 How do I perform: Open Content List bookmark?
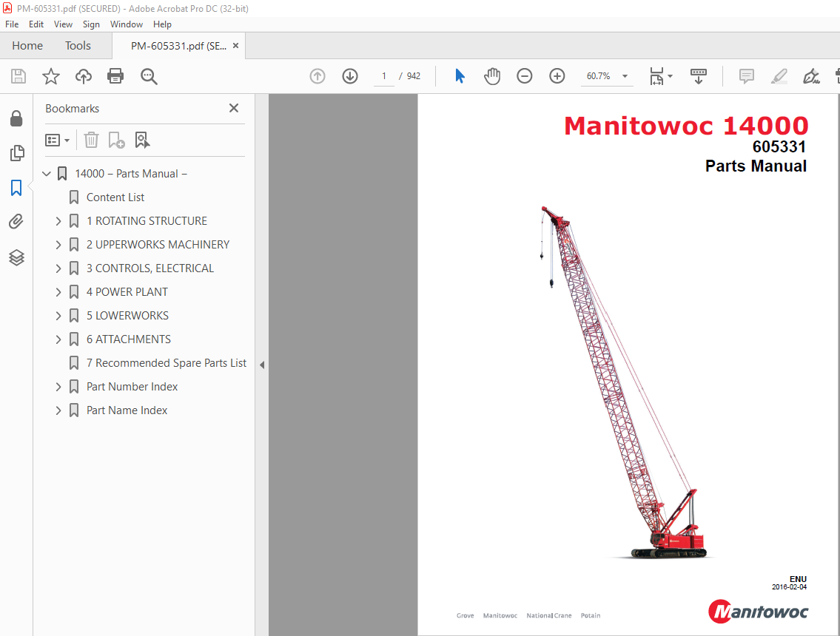(x=115, y=197)
